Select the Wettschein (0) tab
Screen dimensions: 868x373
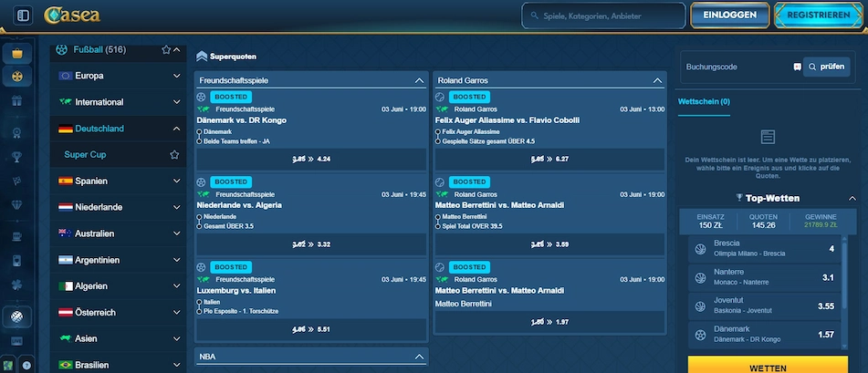(x=704, y=102)
